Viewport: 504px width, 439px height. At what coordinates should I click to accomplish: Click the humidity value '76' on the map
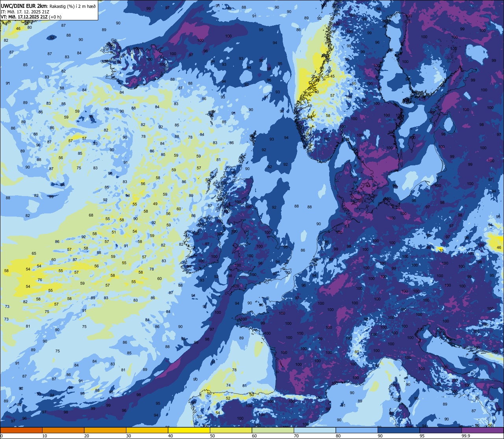(x=40, y=280)
